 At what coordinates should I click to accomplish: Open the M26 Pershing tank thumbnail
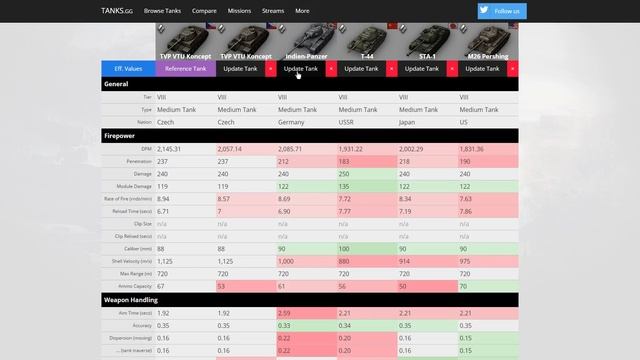488,42
